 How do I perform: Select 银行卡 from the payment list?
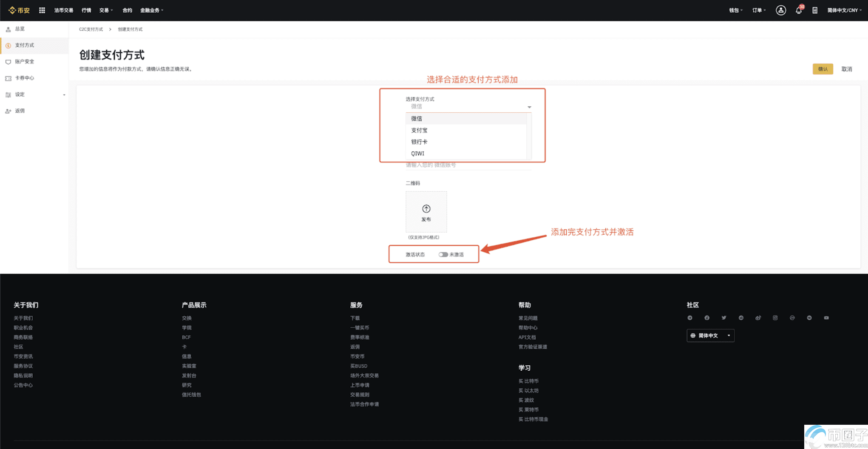[466, 142]
